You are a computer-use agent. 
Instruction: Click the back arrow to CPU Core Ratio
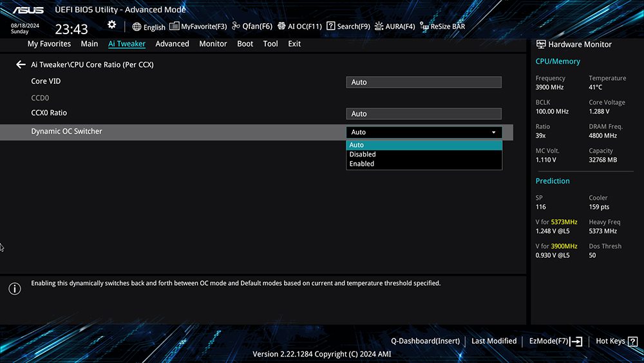coord(21,64)
